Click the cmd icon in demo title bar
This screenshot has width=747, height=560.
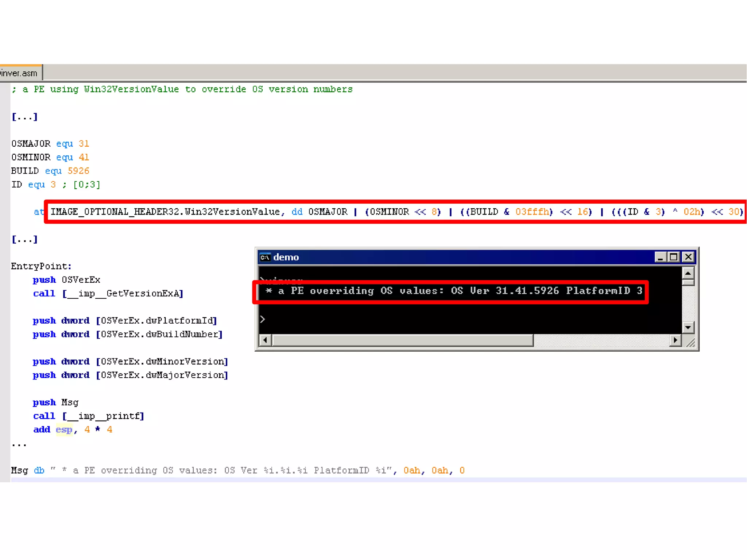pos(265,258)
